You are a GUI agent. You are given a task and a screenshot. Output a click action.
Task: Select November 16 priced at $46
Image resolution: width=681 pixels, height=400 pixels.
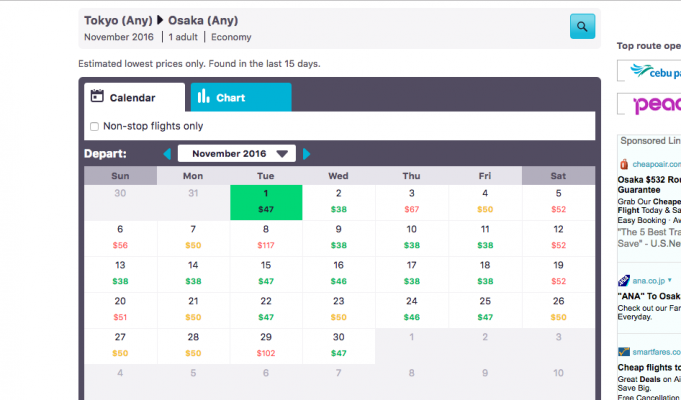pyautogui.click(x=338, y=273)
